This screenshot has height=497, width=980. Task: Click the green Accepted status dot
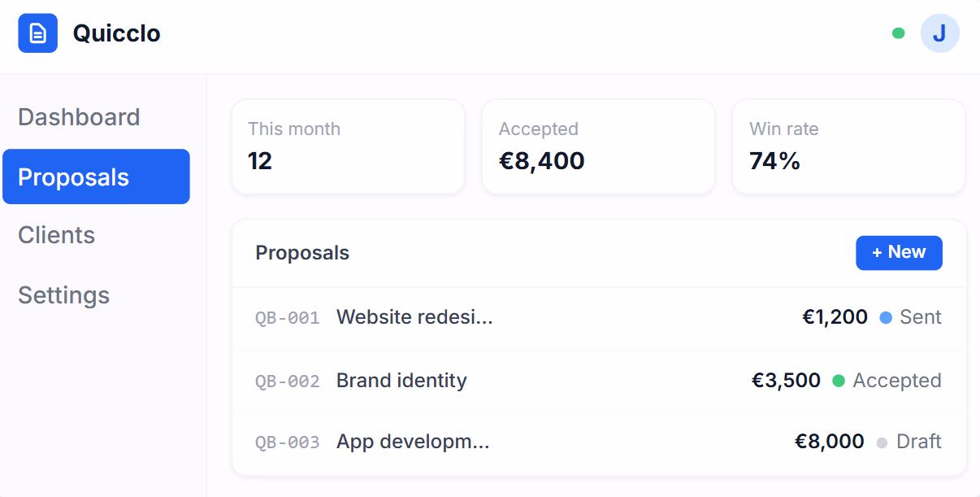click(839, 381)
